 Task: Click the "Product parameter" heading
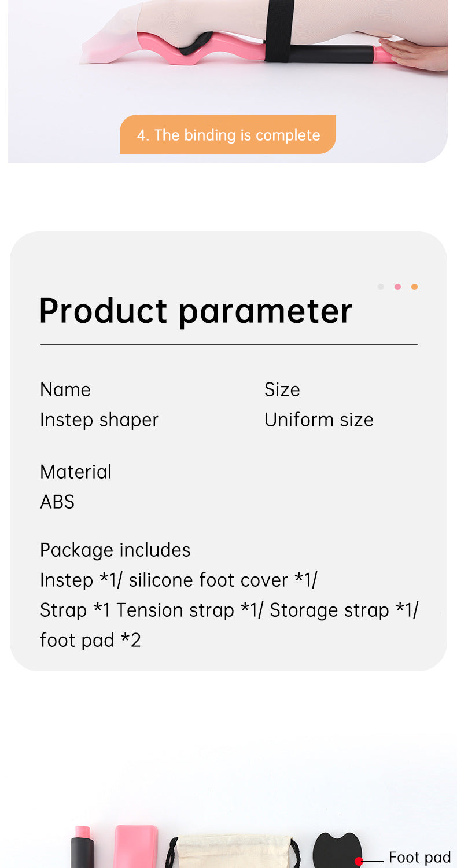[196, 311]
